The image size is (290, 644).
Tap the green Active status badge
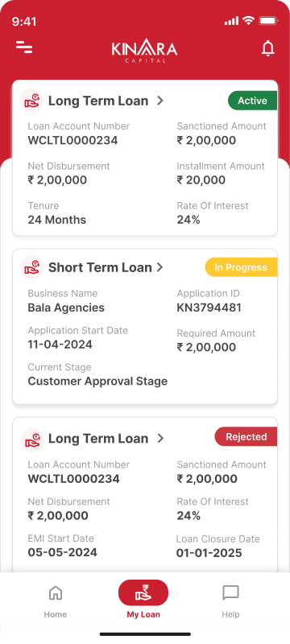coord(253,101)
